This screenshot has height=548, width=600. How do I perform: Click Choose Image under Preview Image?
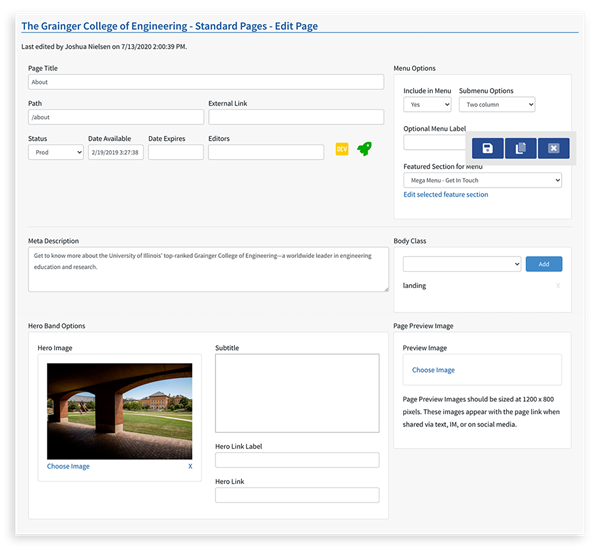433,370
